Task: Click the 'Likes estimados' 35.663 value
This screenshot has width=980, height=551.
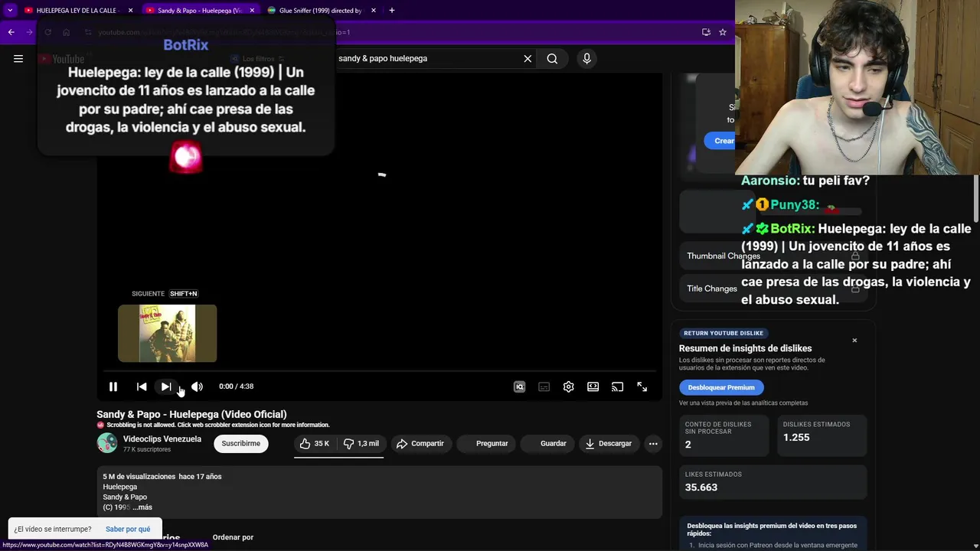Action: 701,487
